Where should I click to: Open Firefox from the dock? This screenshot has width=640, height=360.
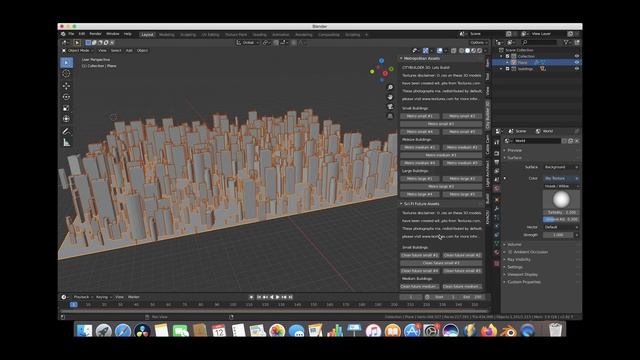tap(489, 331)
